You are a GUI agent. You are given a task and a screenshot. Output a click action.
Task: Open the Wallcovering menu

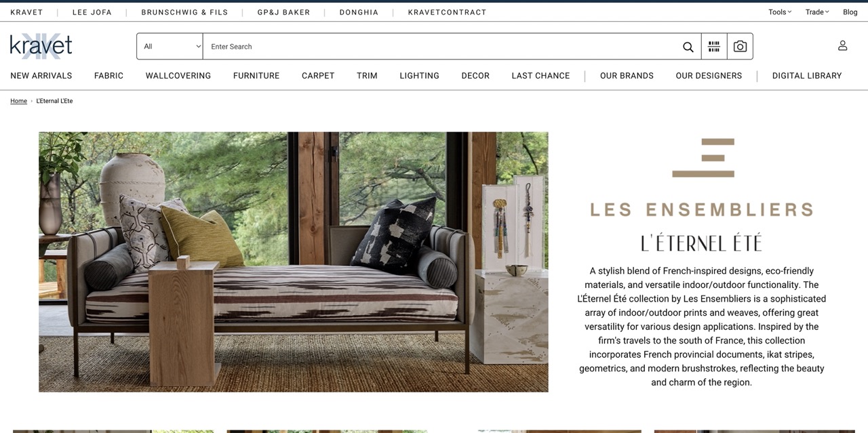click(178, 76)
